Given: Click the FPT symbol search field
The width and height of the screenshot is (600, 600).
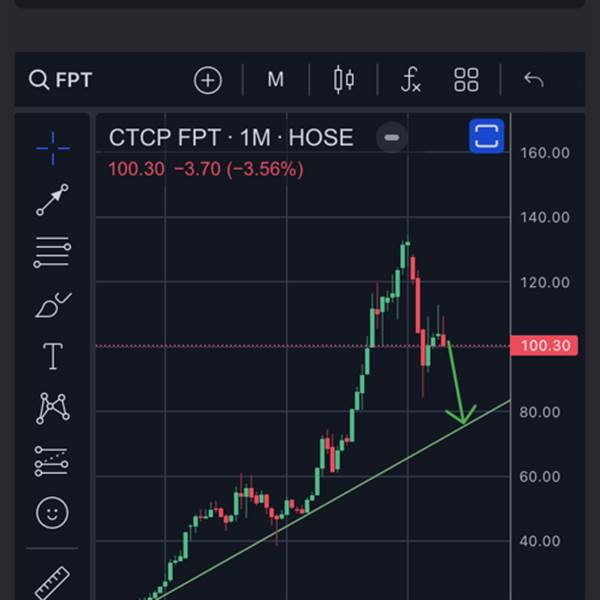Looking at the screenshot, I should click(x=60, y=80).
